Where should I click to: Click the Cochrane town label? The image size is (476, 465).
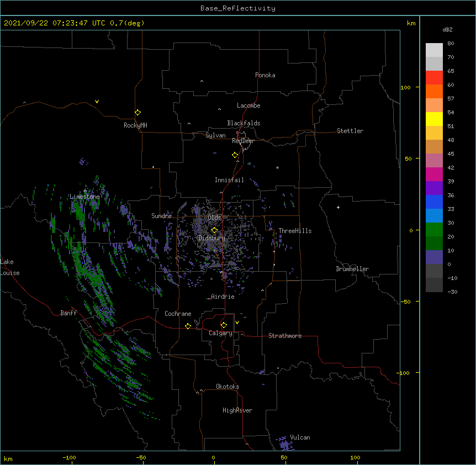(178, 314)
